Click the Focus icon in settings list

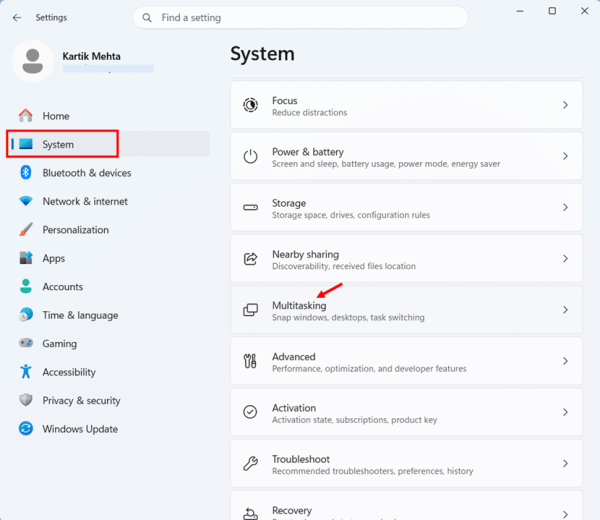click(x=250, y=105)
